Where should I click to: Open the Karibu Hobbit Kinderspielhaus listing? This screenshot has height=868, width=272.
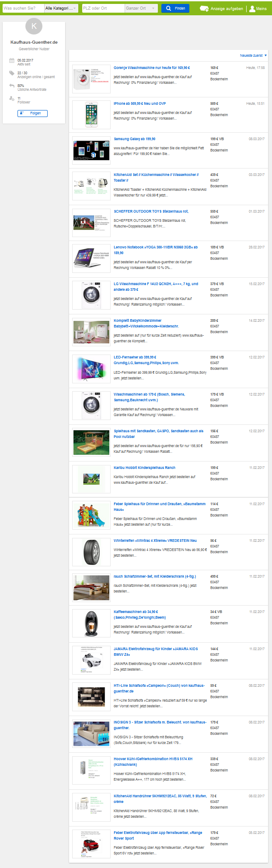tap(145, 468)
